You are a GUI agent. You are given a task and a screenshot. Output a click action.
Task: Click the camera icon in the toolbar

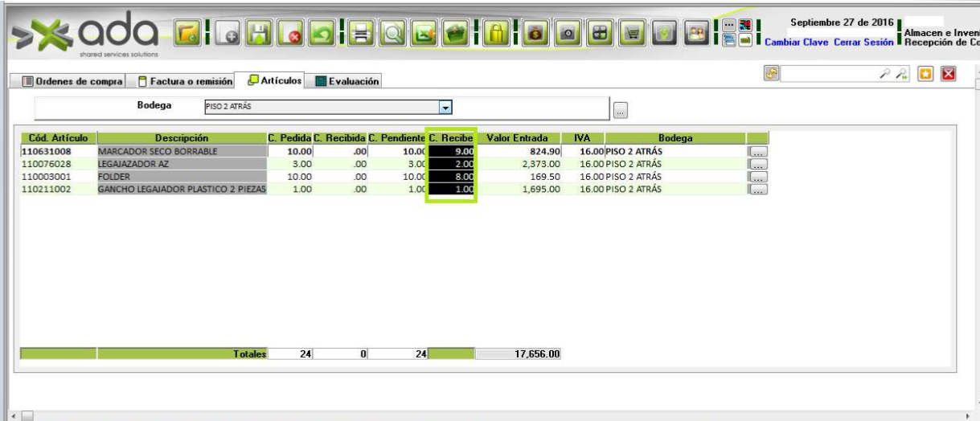pyautogui.click(x=568, y=35)
